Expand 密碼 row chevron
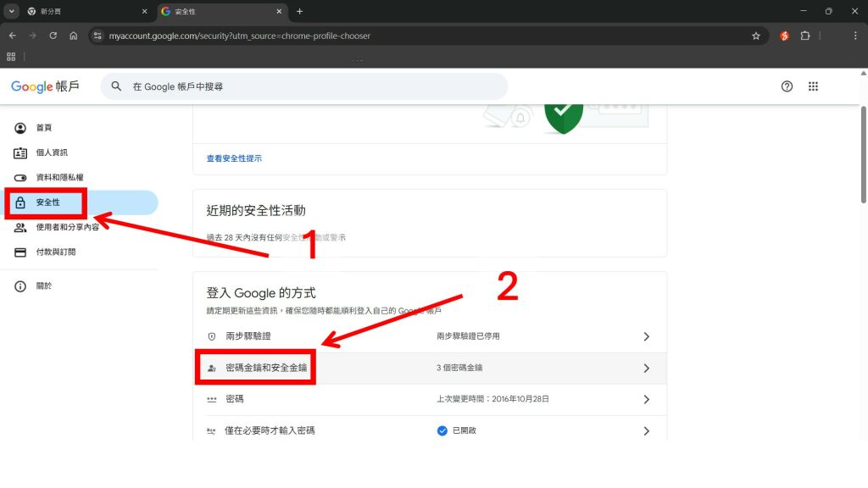Viewport: 868px width, 488px height. tap(646, 399)
